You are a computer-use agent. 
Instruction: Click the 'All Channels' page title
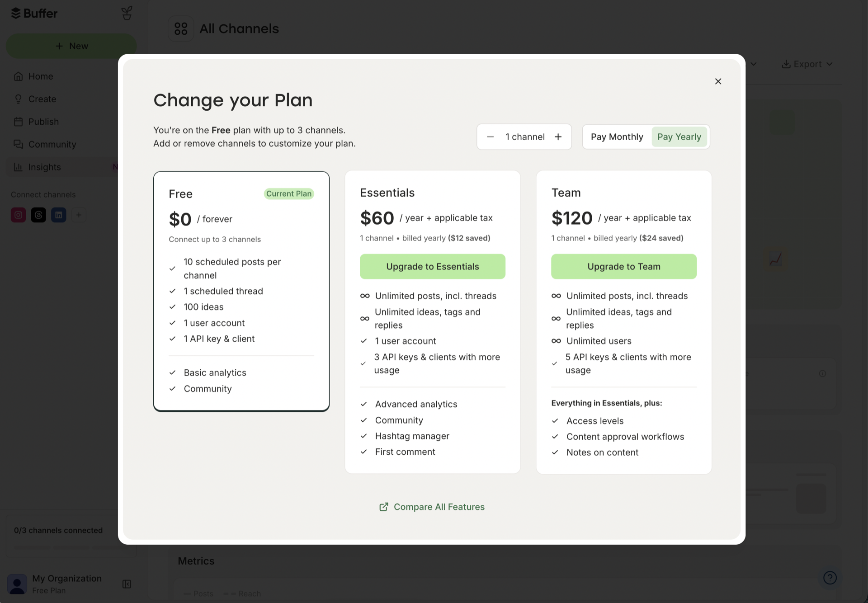239,28
